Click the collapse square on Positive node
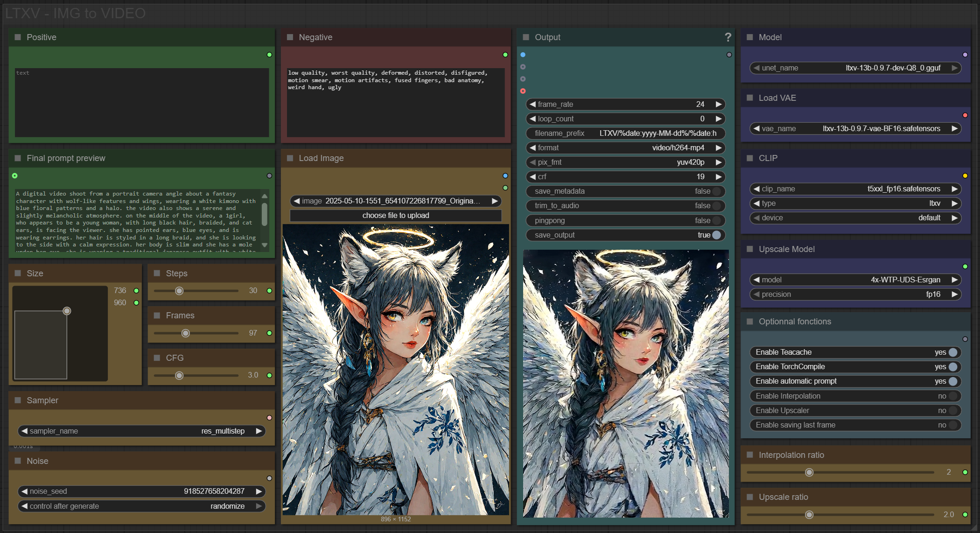This screenshot has width=980, height=533. tap(18, 37)
